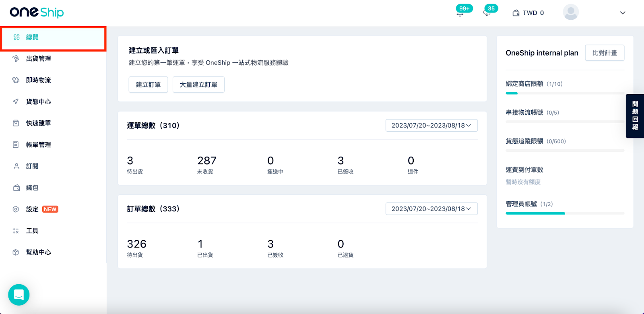This screenshot has width=644, height=314.
Task: Click the TWD wallet balance icon
Action: click(x=516, y=13)
